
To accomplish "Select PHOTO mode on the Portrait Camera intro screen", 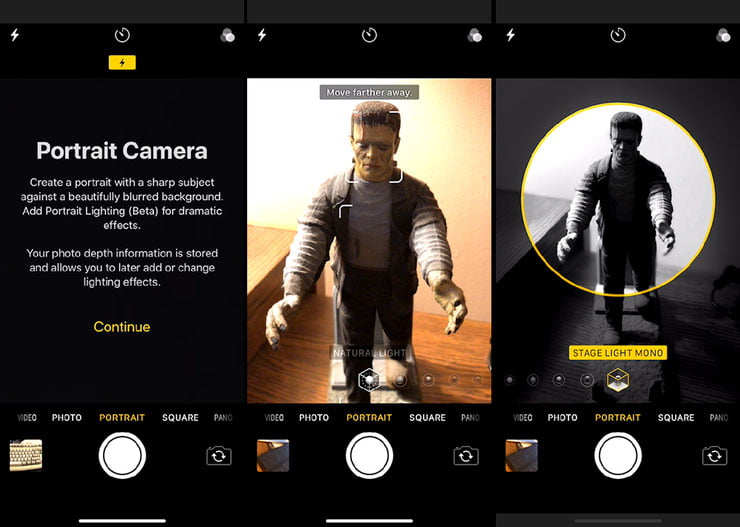I will 67,418.
